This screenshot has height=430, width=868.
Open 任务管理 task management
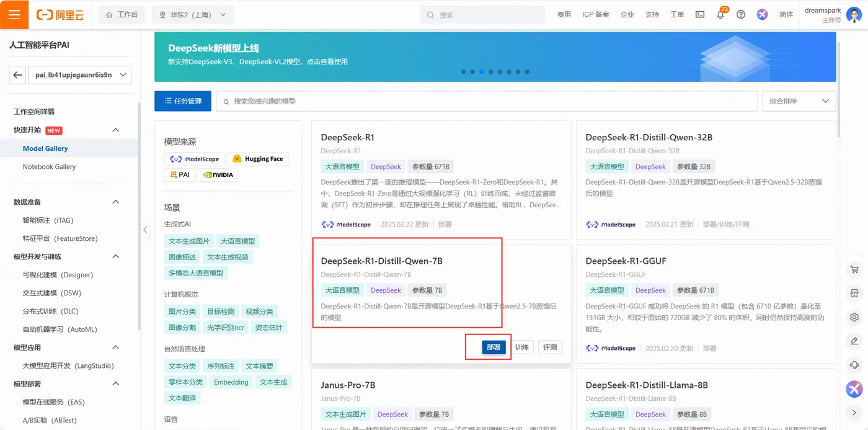coord(183,101)
